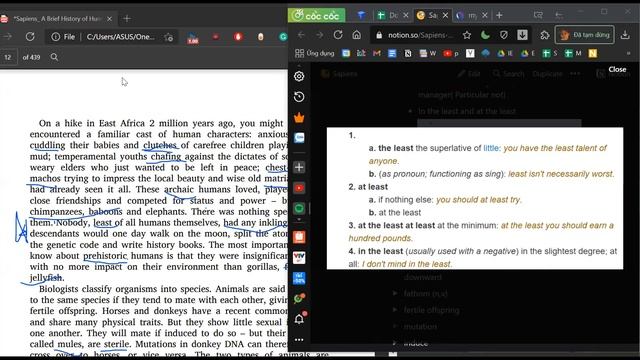Open the YouTube bookmark labeled p

tap(451, 53)
